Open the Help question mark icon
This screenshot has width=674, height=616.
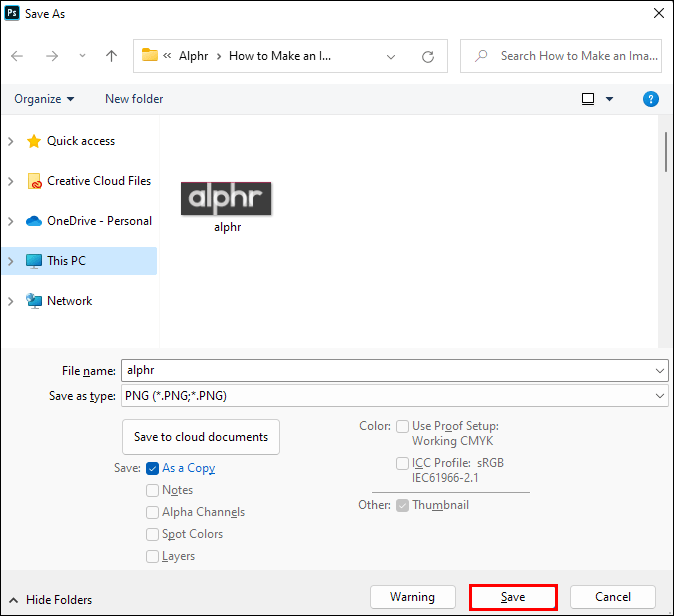(650, 99)
